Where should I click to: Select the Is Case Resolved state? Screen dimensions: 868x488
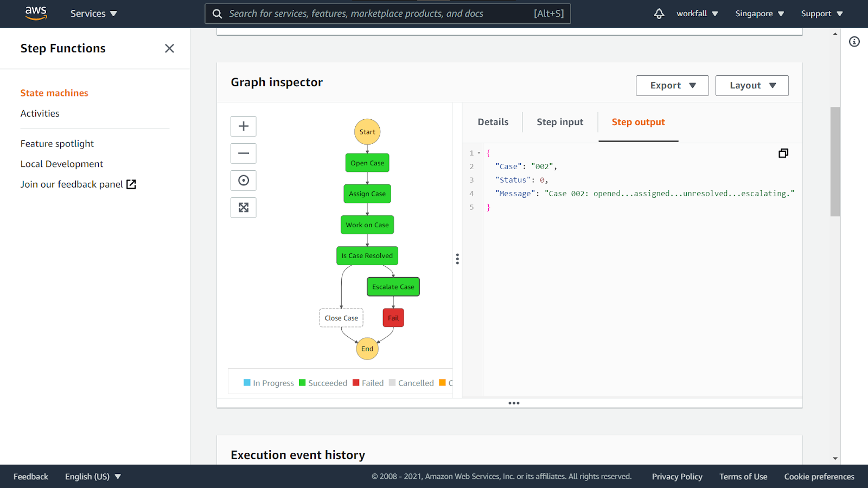pos(367,256)
